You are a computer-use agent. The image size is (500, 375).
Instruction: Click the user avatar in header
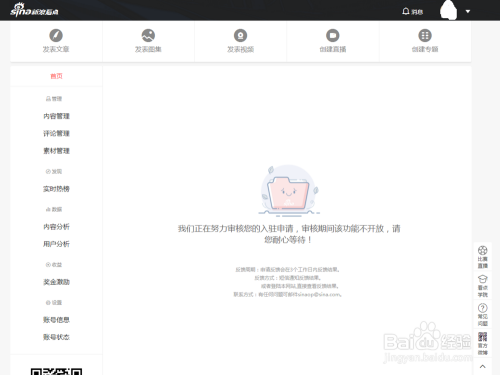point(448,10)
